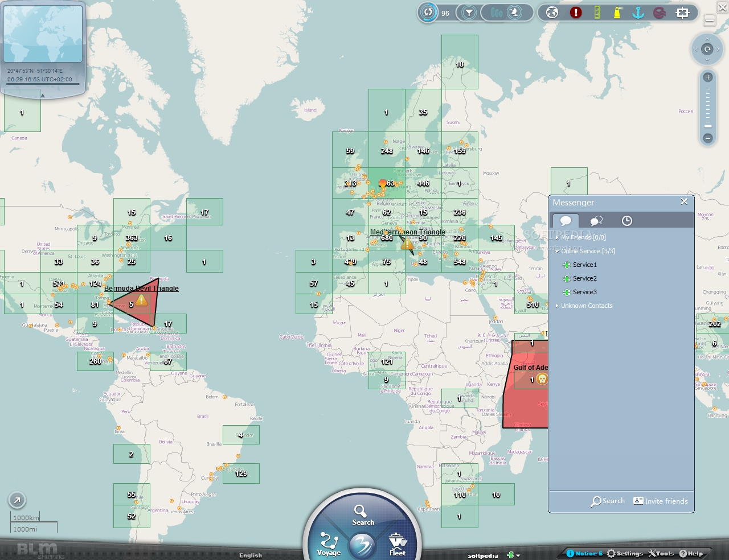Click the overview minimap thumbnail

tap(43, 34)
